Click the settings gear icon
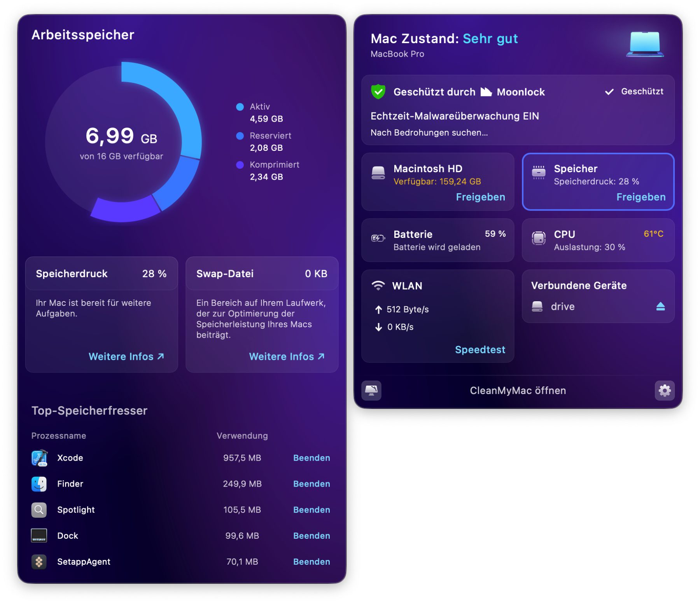Image resolution: width=700 pixels, height=604 pixels. tap(664, 390)
